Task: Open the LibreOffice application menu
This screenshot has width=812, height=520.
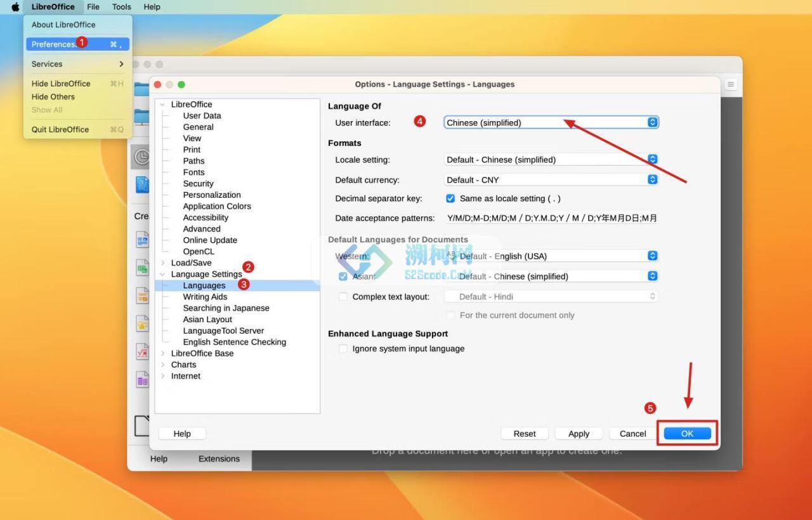Action: pos(53,7)
